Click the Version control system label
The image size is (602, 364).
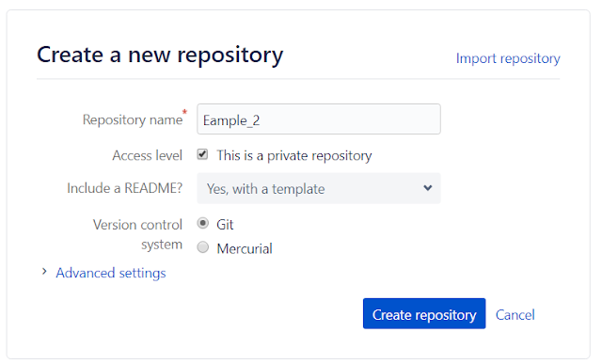coord(137,234)
